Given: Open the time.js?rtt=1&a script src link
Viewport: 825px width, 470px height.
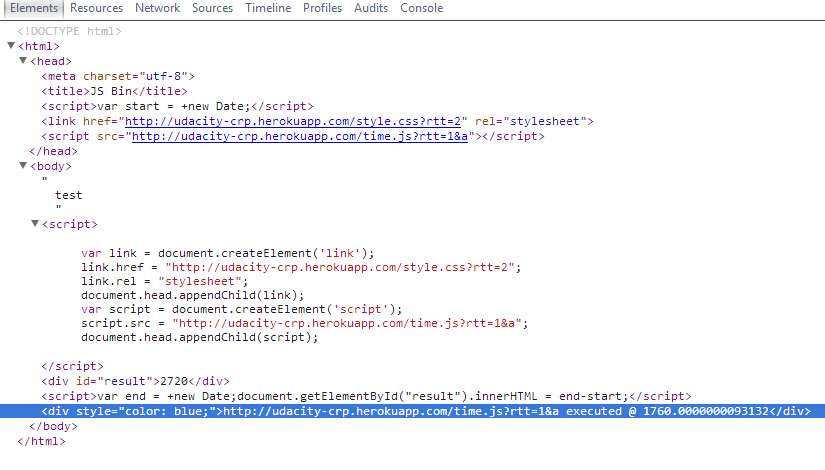Looking at the screenshot, I should point(300,136).
